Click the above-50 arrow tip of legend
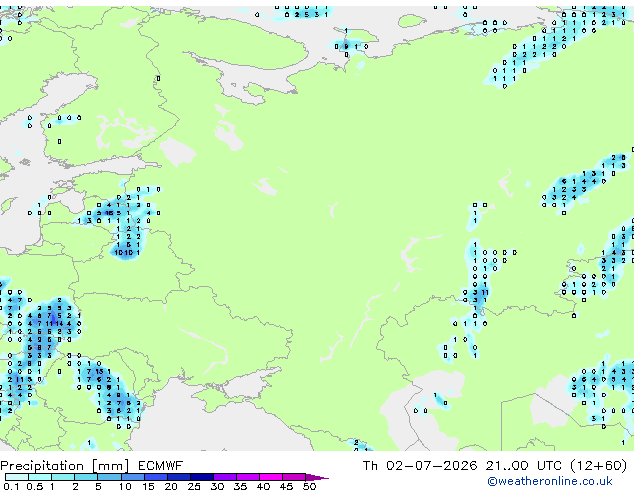Viewport: 634px width, 490px height. coord(317,477)
